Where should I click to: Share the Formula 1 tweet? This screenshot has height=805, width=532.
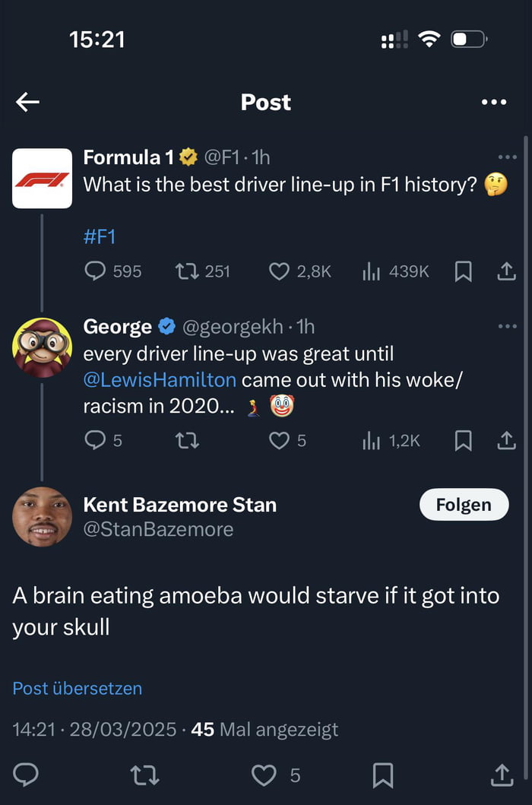506,271
